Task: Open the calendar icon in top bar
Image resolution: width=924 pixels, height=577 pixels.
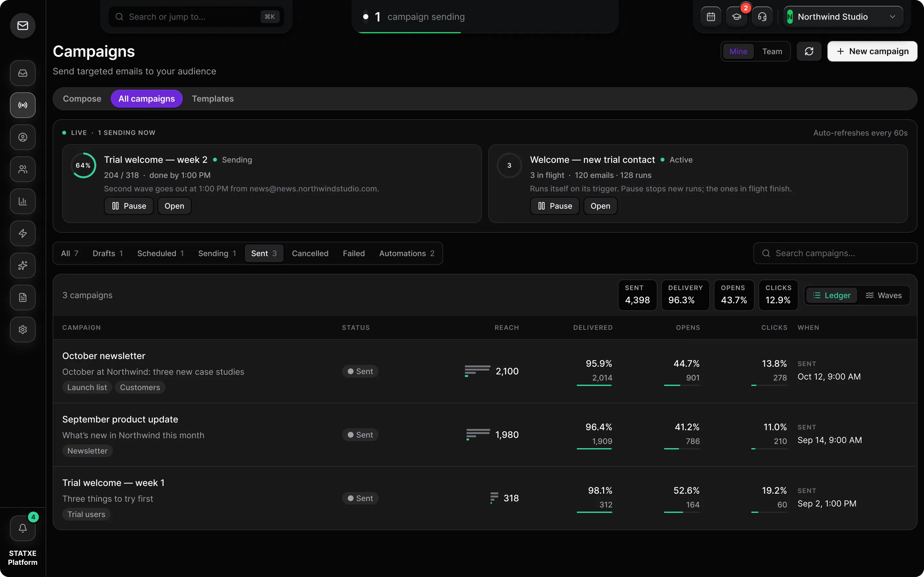Action: (711, 17)
